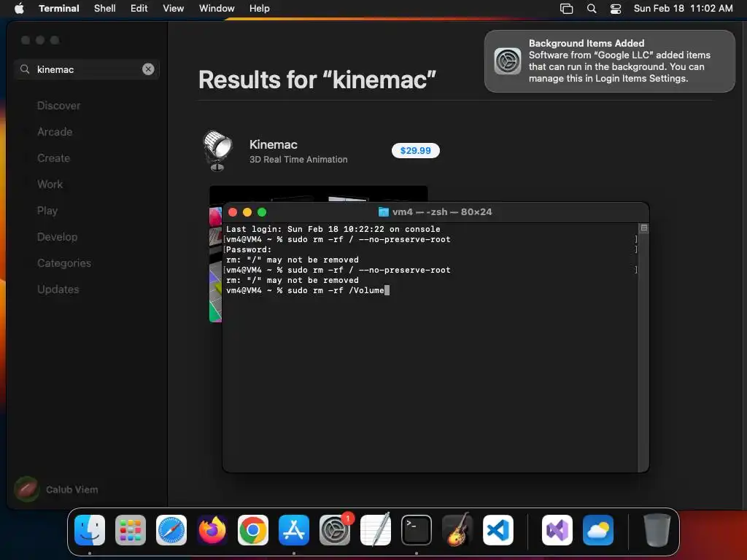This screenshot has height=560, width=747.
Task: Open the Kinemac screenshot preview thumbnail
Action: 216,254
